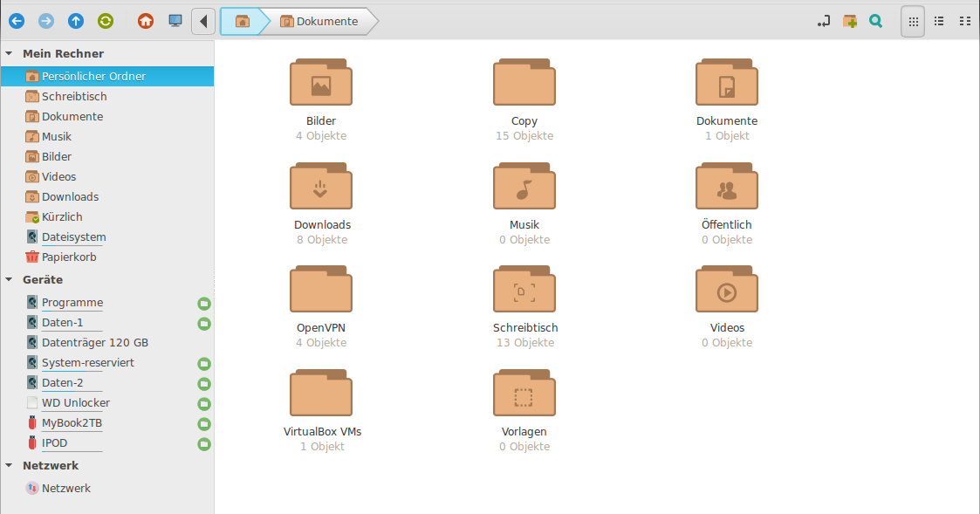Viewport: 980px width, 514px height.
Task: Eject the MyBook2TB drive
Action: 203,424
